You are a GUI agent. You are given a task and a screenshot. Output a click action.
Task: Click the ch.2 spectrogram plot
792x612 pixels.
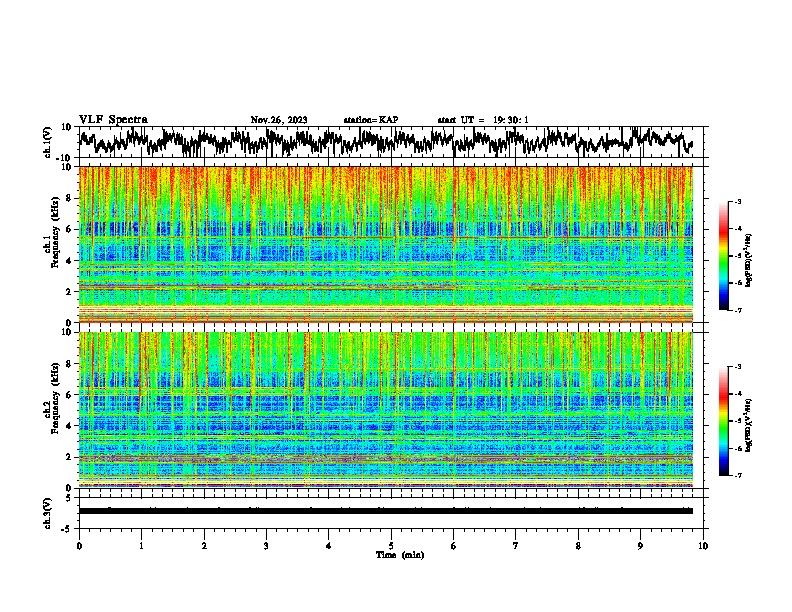click(386, 410)
